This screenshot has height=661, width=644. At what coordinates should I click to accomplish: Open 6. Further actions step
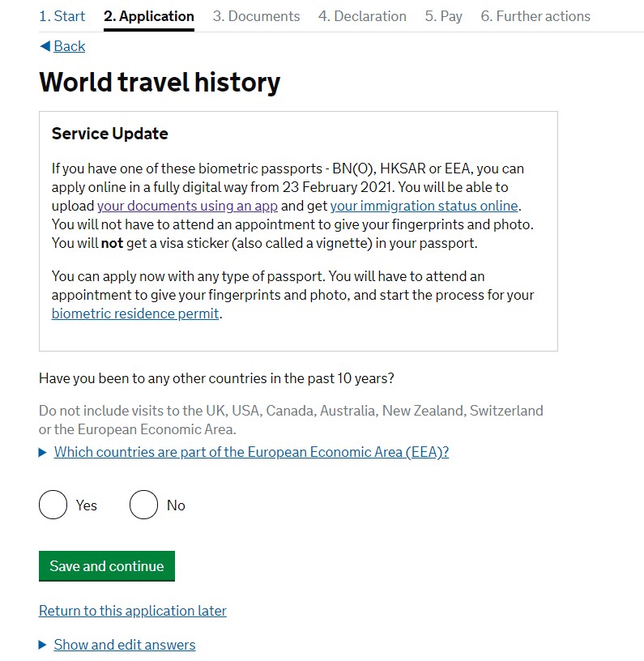click(535, 16)
